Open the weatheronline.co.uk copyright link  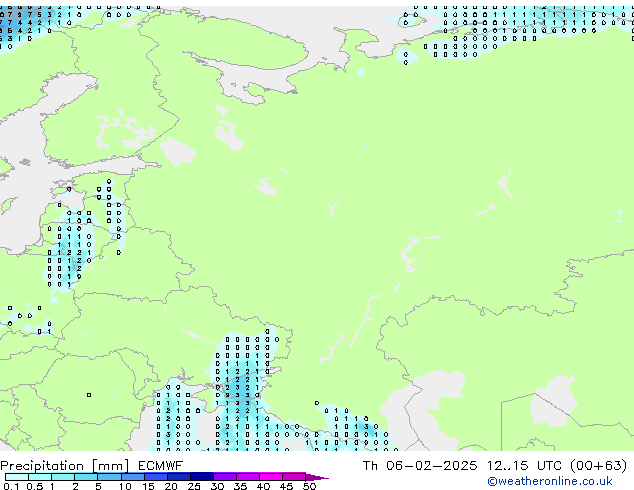click(549, 481)
